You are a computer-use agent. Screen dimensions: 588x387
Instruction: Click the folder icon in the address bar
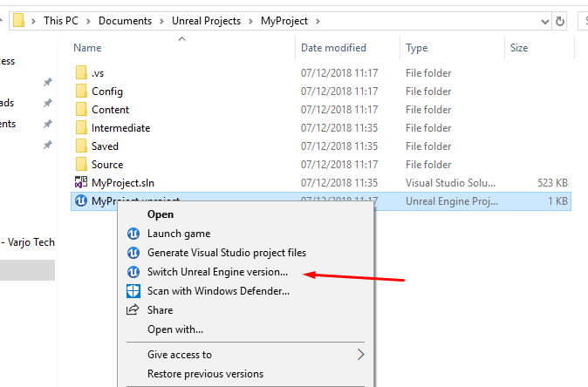click(x=18, y=21)
